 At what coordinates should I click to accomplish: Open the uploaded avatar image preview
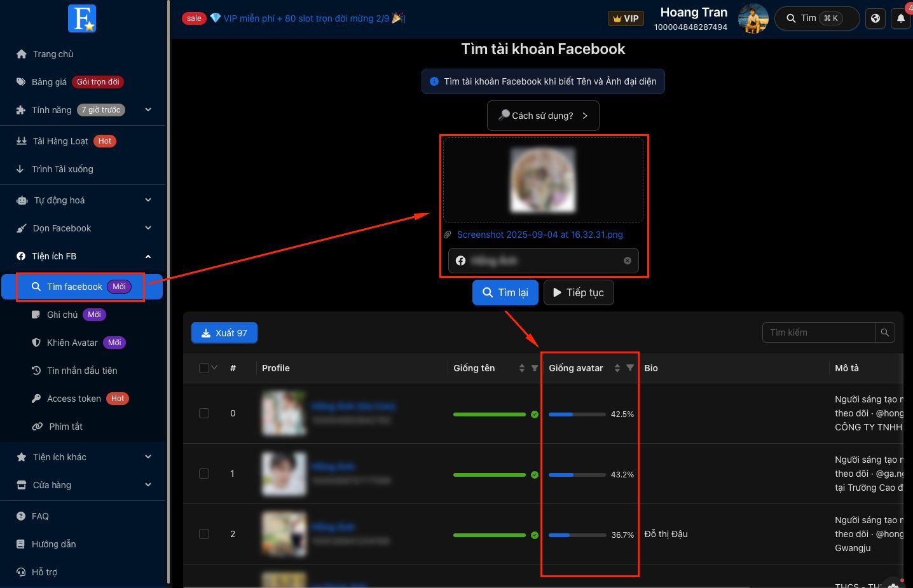point(543,179)
